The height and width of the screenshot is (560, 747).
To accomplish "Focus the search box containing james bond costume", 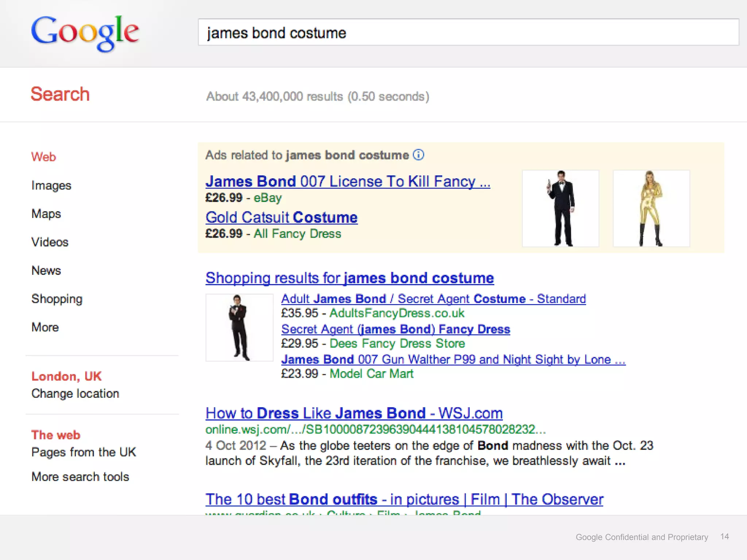I will click(x=468, y=32).
